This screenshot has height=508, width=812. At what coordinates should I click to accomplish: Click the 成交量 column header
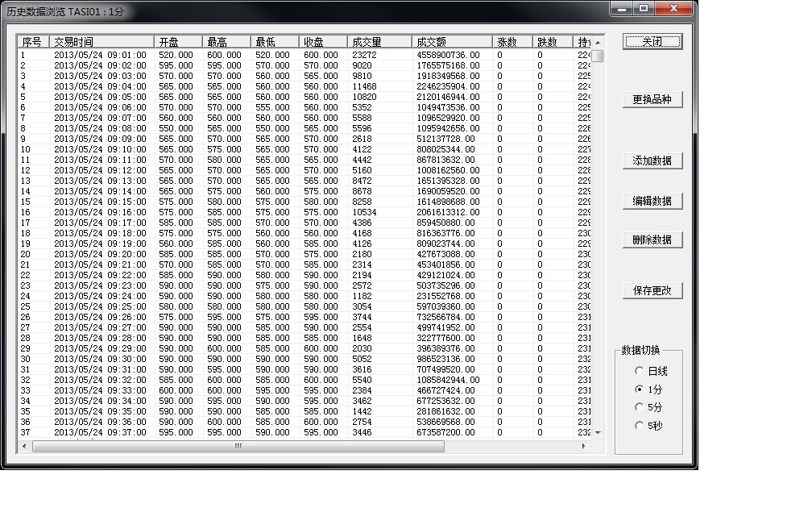(x=379, y=42)
